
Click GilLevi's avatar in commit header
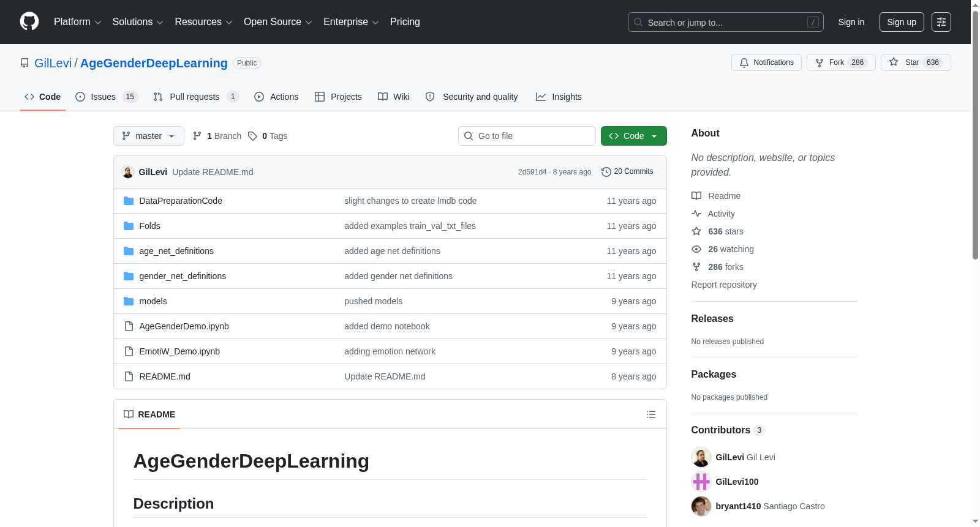pyautogui.click(x=128, y=172)
